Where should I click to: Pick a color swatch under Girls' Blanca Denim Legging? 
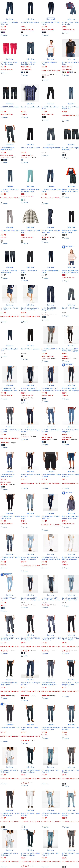point(22,199)
